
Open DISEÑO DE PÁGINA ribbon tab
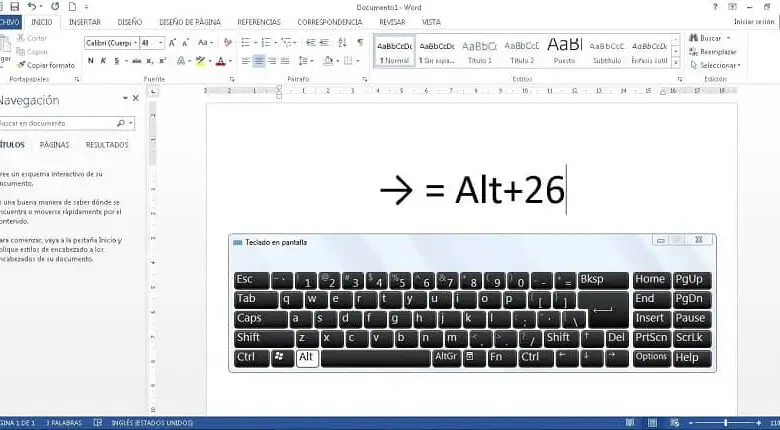[x=190, y=22]
